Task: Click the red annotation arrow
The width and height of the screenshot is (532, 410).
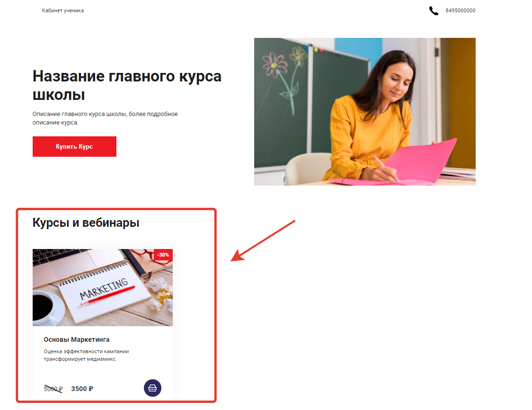Action: tap(263, 241)
